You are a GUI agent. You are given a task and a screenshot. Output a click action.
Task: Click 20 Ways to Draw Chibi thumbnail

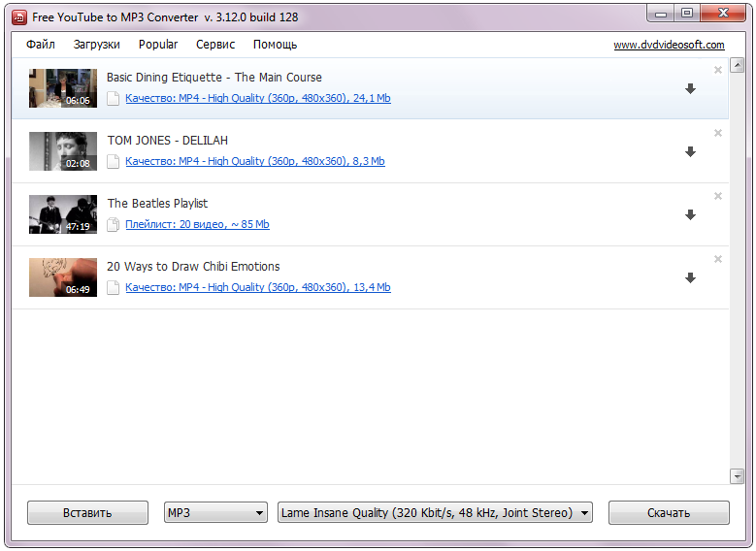point(63,277)
